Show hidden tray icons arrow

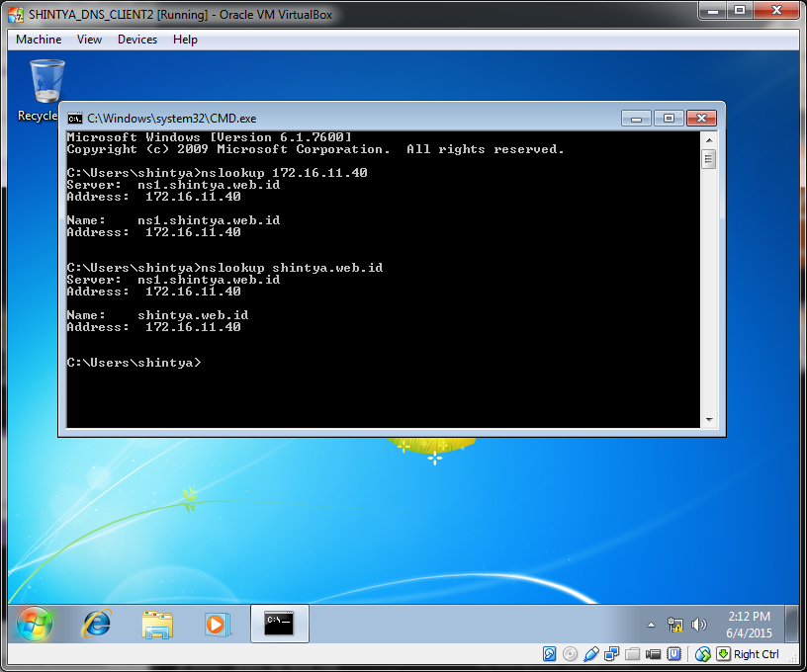(x=651, y=626)
